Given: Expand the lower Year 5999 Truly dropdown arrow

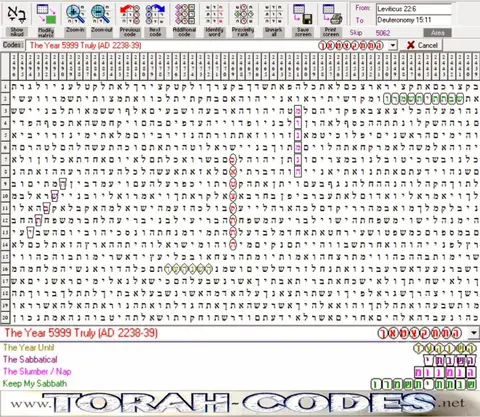Looking at the screenshot, I should tap(474, 333).
